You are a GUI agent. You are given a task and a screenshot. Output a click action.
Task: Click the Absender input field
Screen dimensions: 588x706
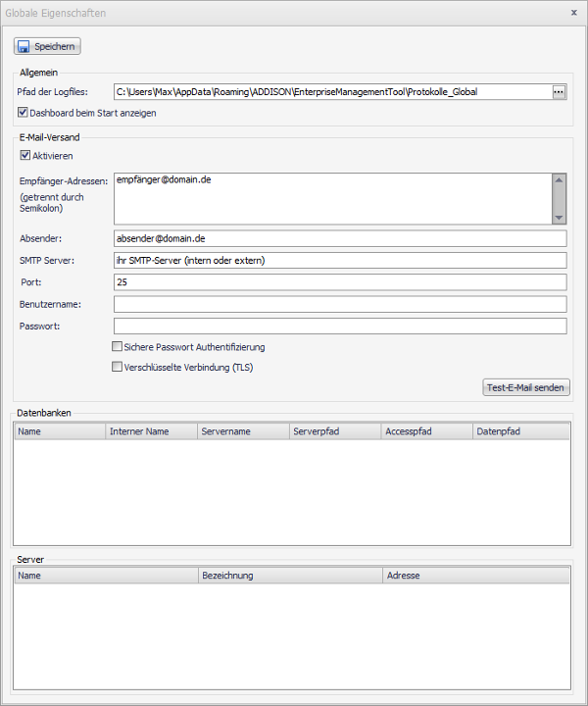pyautogui.click(x=340, y=238)
